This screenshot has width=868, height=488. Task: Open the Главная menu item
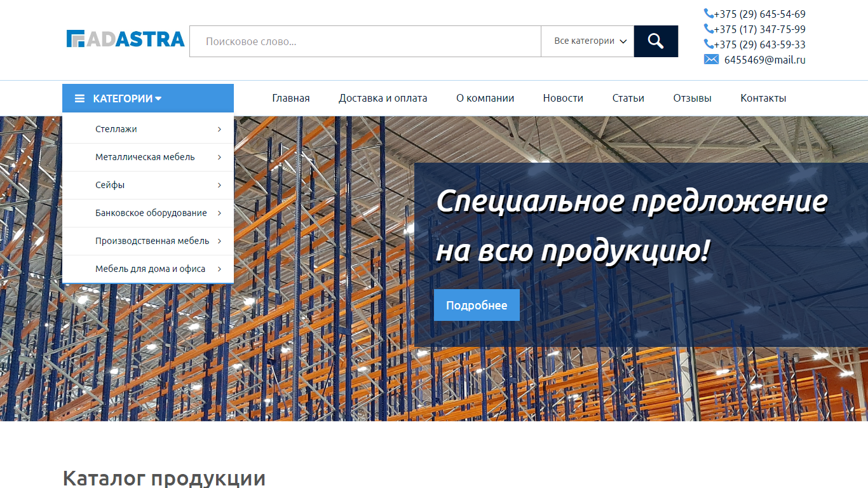(291, 98)
